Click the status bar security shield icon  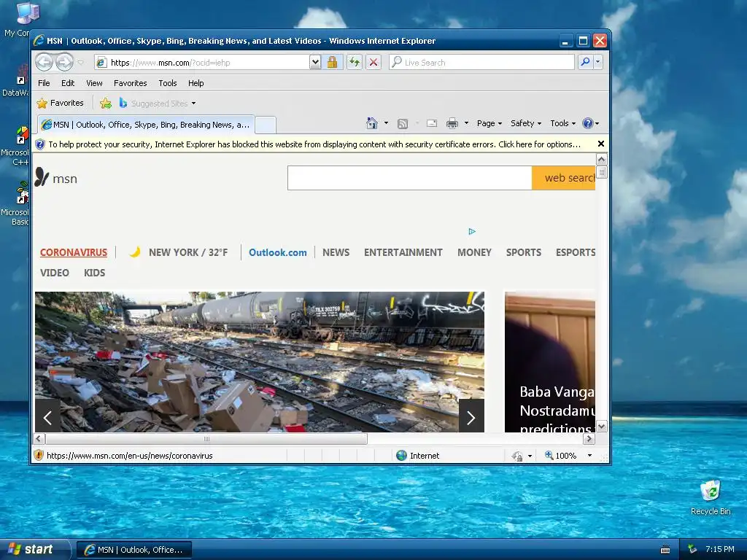click(x=39, y=455)
